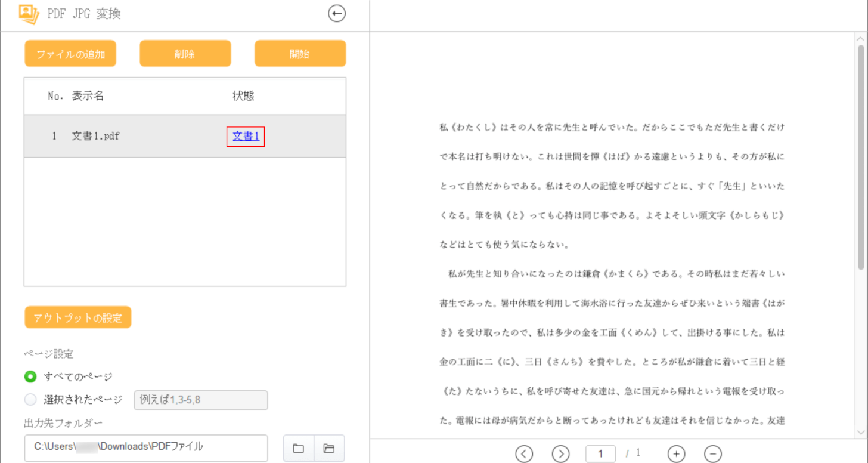Click the back arrow icon in the header

coord(337,14)
